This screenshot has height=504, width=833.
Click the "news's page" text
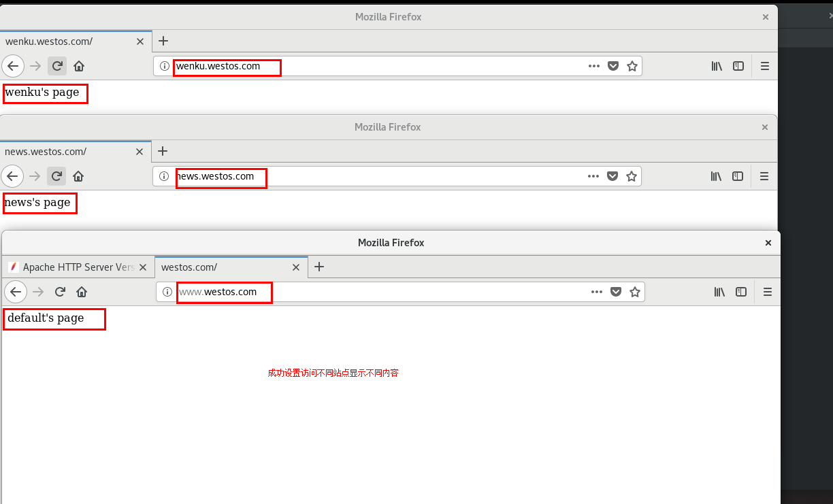(x=37, y=203)
